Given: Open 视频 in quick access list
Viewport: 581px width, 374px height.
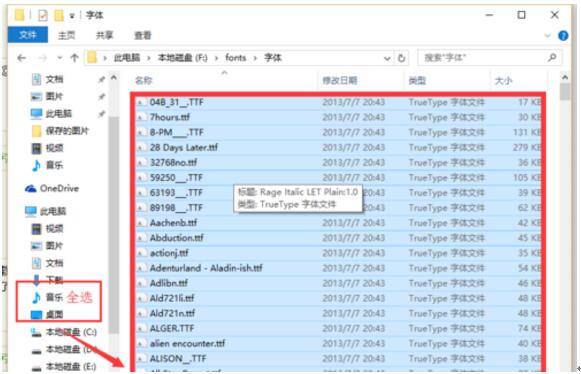Looking at the screenshot, I should tap(47, 148).
